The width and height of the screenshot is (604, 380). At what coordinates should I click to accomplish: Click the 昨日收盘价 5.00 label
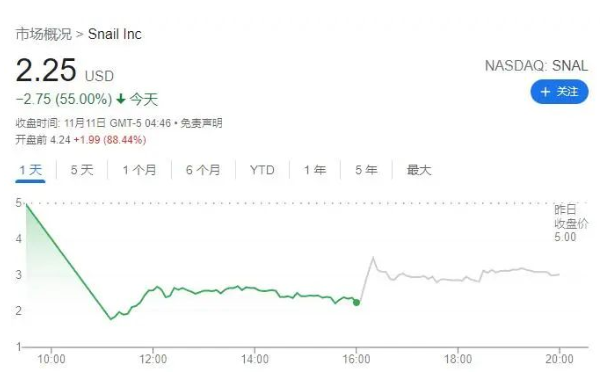(571, 223)
